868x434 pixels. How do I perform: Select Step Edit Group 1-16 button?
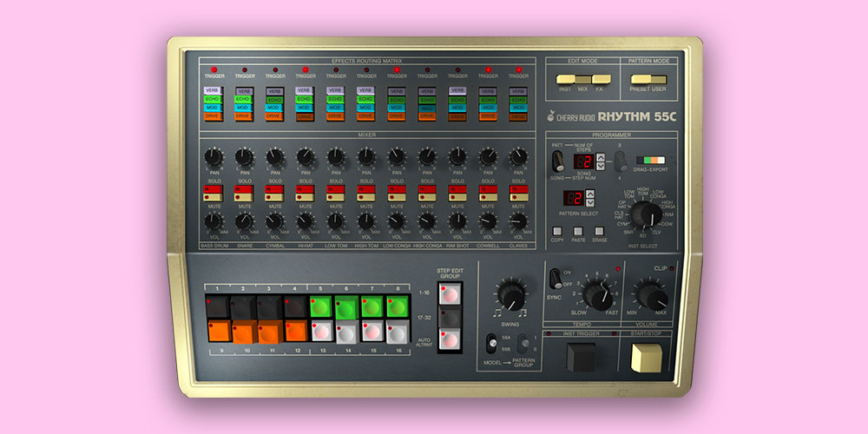tap(450, 293)
